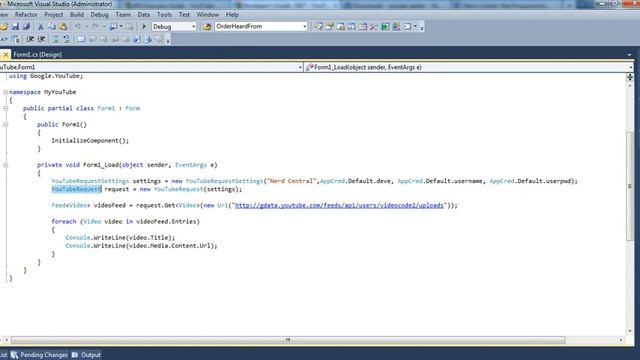The width and height of the screenshot is (640, 360).
Task: Click the horizontal scroll right arrow
Action: pyautogui.click(x=621, y=340)
